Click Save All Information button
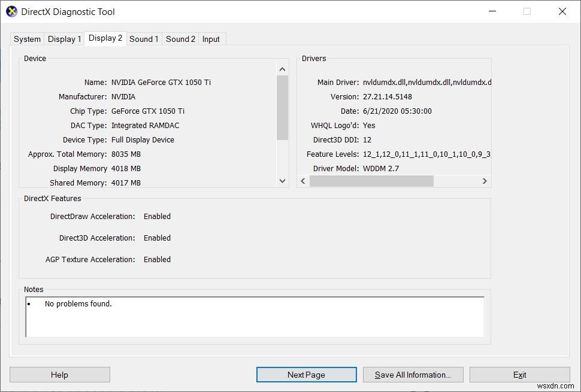The image size is (581, 392). tap(413, 374)
